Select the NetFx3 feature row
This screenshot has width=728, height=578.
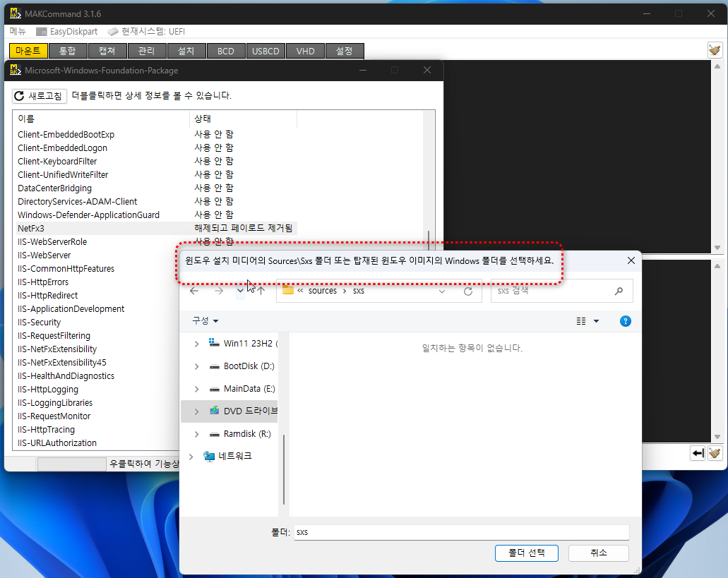[x=157, y=228]
